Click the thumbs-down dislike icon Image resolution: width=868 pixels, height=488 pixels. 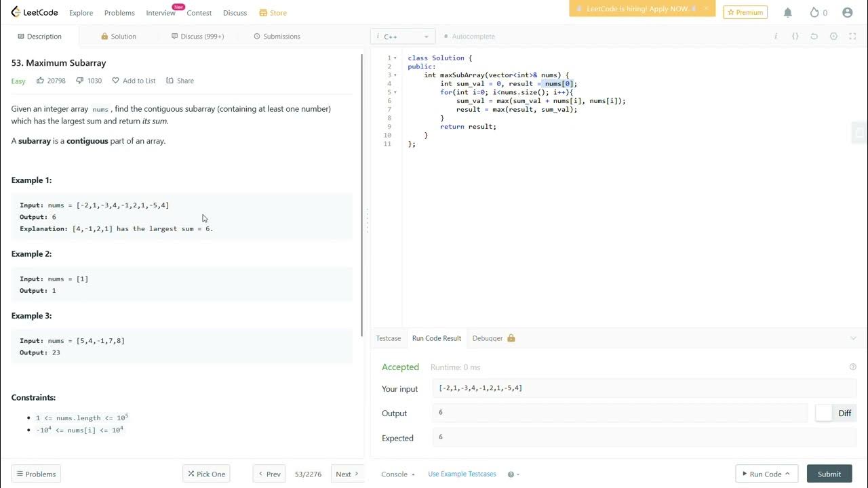pos(80,81)
